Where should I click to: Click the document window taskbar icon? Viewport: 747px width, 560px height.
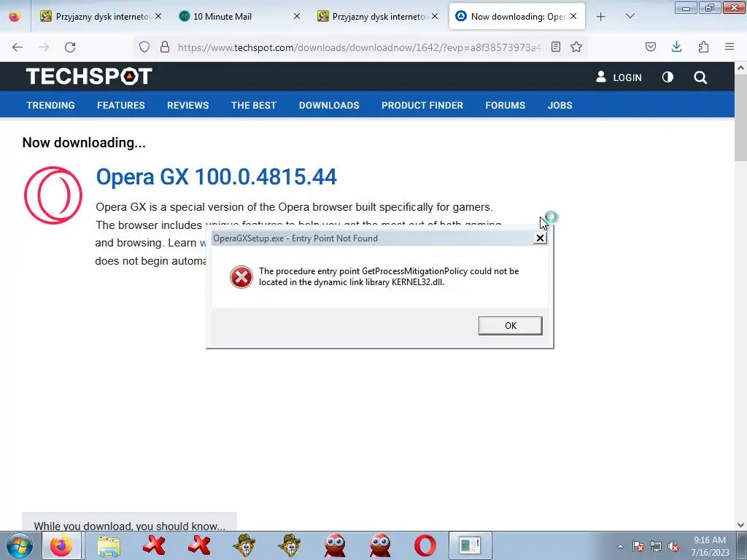coord(470,545)
